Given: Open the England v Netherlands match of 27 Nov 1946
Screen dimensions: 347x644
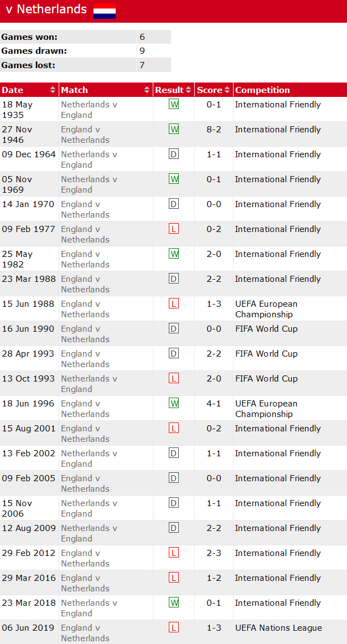Looking at the screenshot, I should [x=85, y=135].
